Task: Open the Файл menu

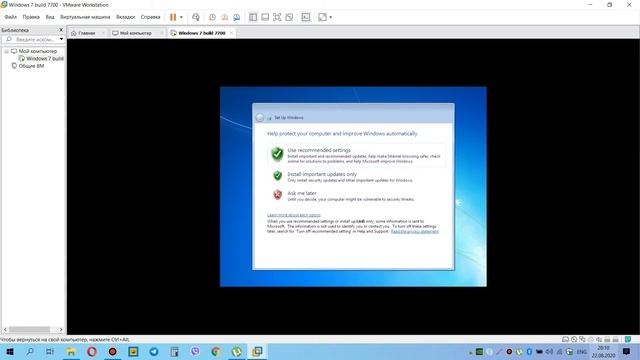Action: 11,17
